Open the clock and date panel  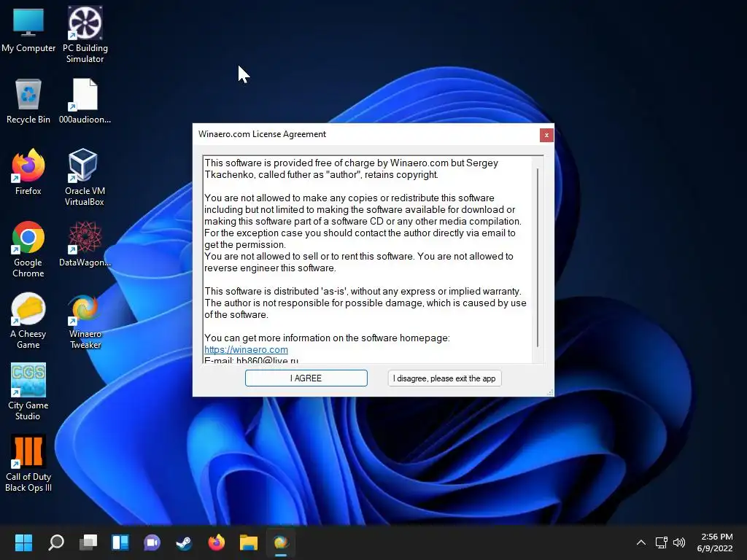tap(715, 542)
